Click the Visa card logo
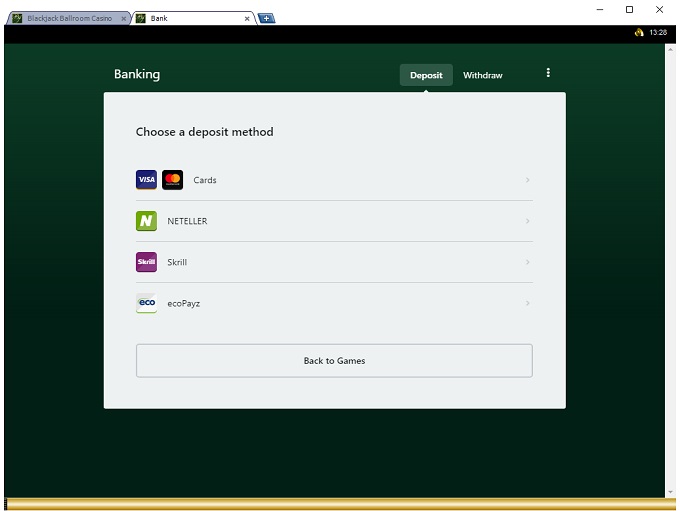This screenshot has width=680, height=511. (146, 180)
